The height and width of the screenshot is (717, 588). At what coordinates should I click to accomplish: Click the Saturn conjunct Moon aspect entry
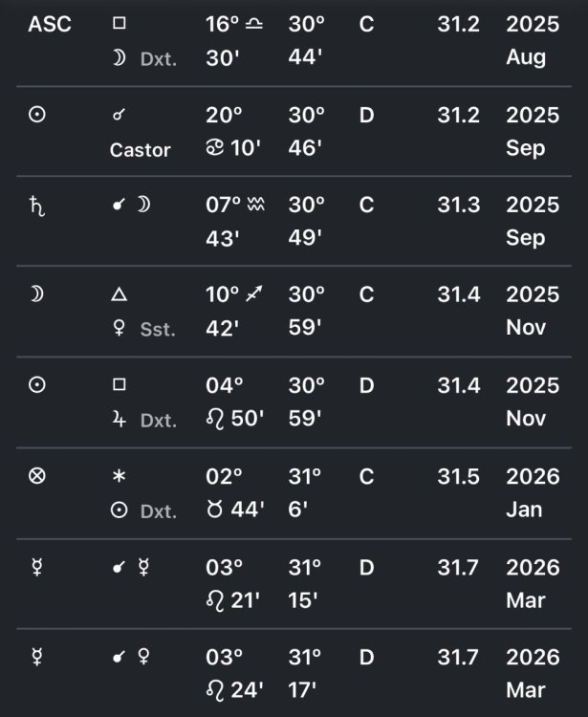coord(131,206)
